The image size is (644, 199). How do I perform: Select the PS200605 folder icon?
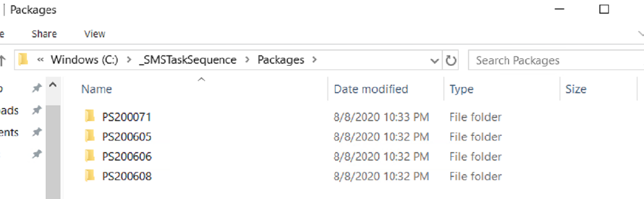pyautogui.click(x=90, y=136)
